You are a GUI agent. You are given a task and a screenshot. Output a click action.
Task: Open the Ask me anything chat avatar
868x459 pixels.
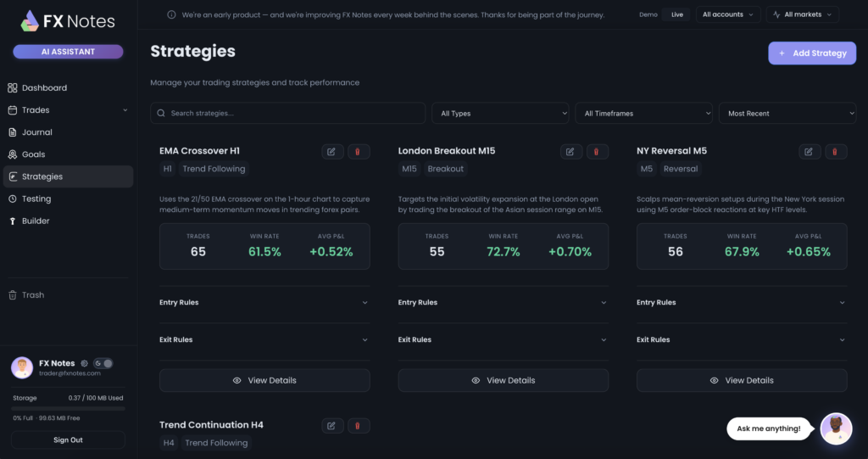[836, 428]
